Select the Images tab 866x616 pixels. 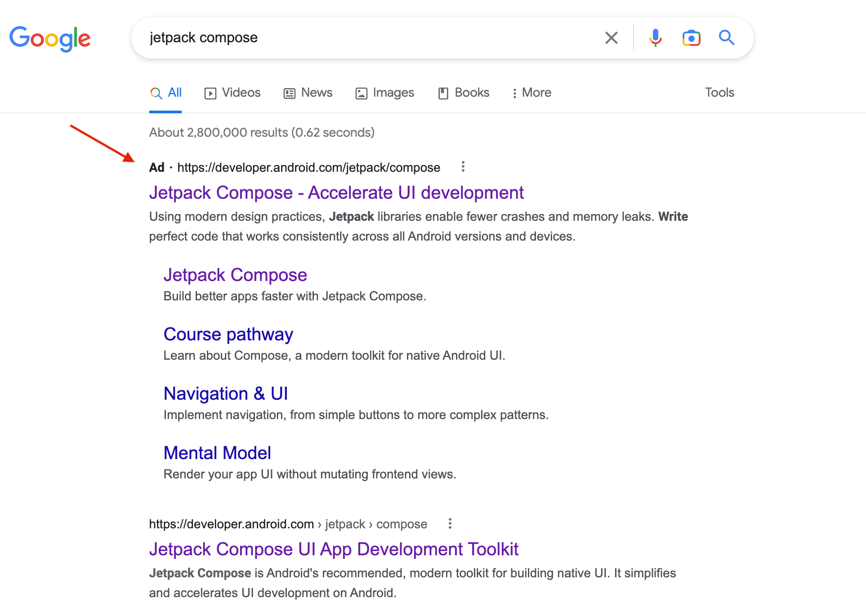pos(384,93)
